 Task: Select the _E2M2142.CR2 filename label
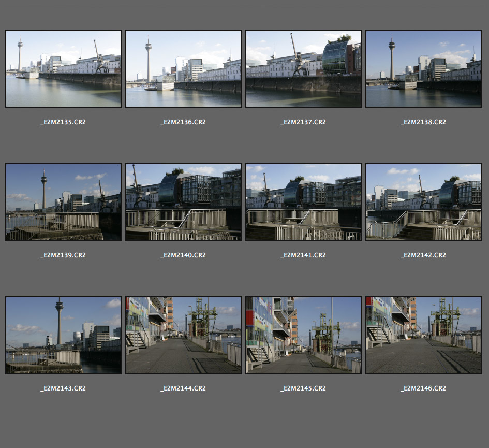[x=423, y=255]
